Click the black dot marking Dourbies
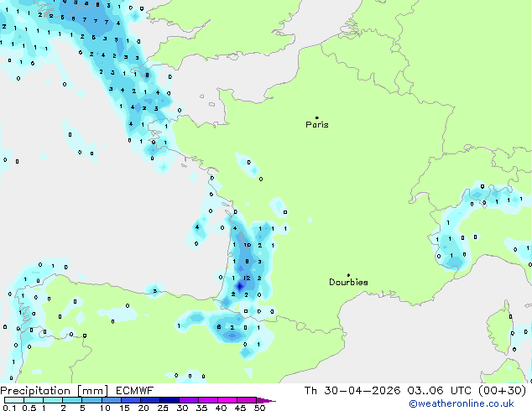The width and height of the screenshot is (532, 411). 348,275
